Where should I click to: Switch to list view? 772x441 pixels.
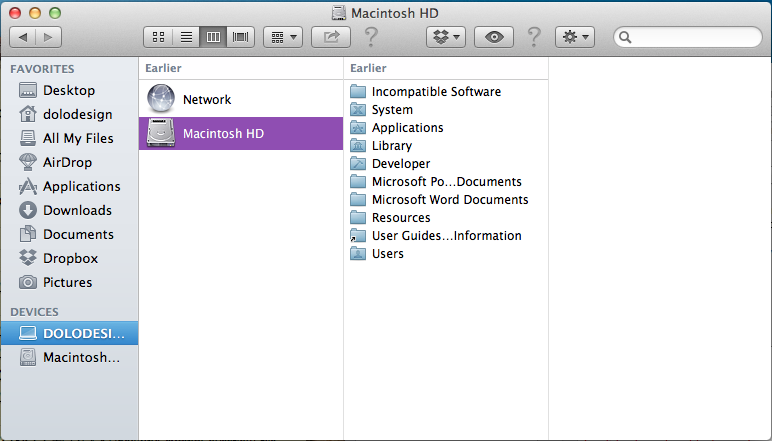(186, 37)
